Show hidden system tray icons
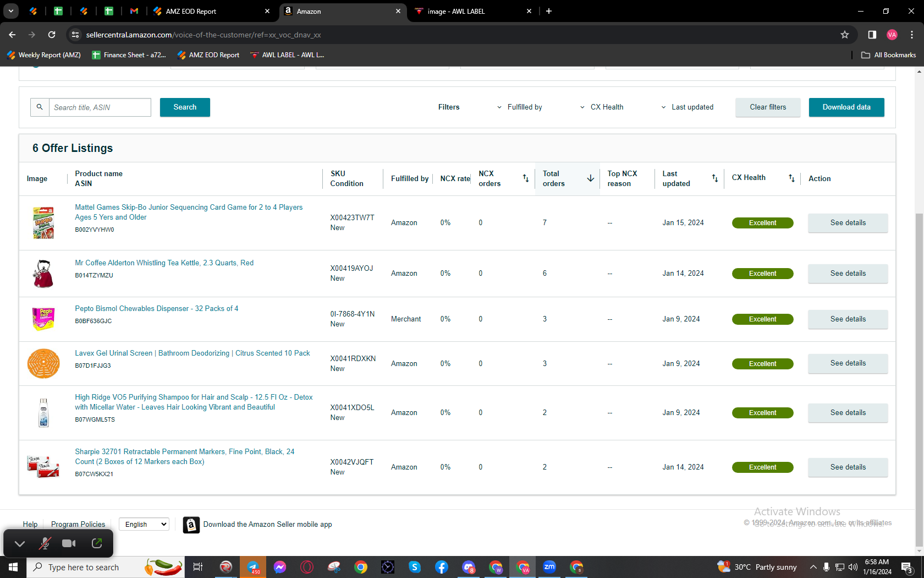The height and width of the screenshot is (578, 924). pyautogui.click(x=813, y=567)
